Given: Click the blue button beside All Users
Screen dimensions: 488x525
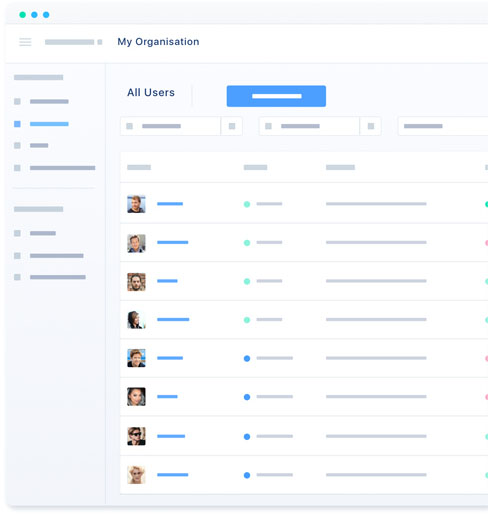Looking at the screenshot, I should point(276,96).
